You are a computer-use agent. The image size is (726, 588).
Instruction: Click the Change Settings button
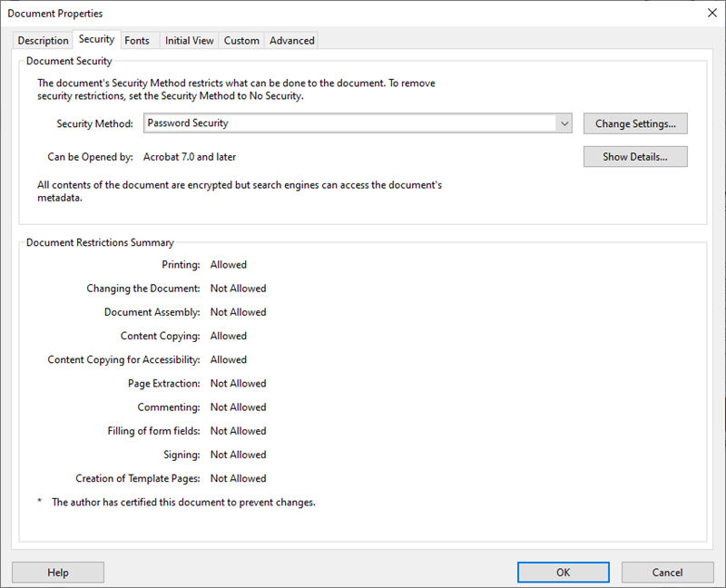point(635,123)
